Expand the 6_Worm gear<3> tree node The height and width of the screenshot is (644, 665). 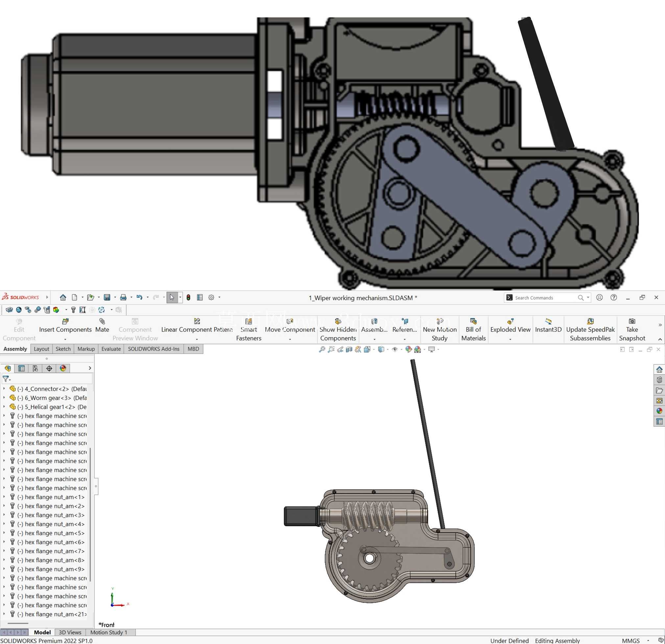(x=4, y=398)
